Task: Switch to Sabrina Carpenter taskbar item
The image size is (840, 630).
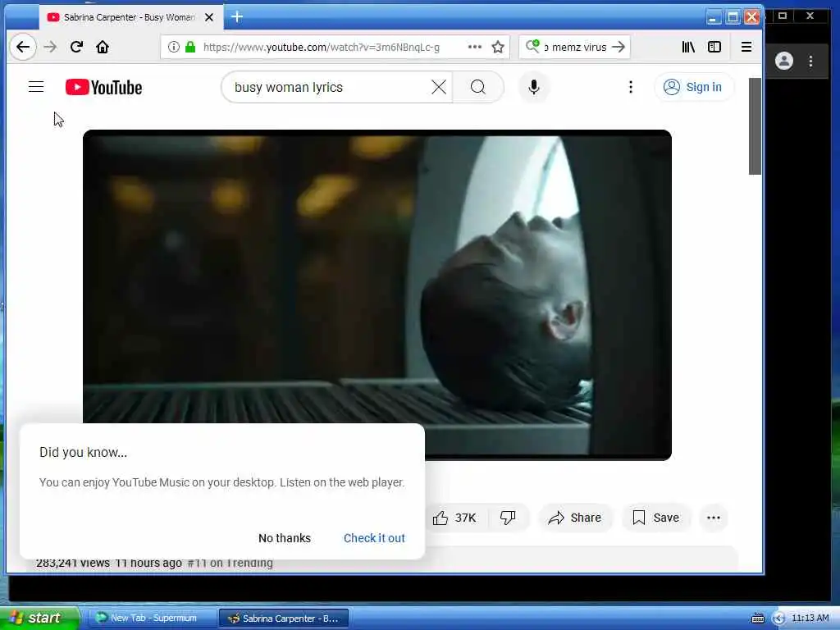Action: [284, 618]
